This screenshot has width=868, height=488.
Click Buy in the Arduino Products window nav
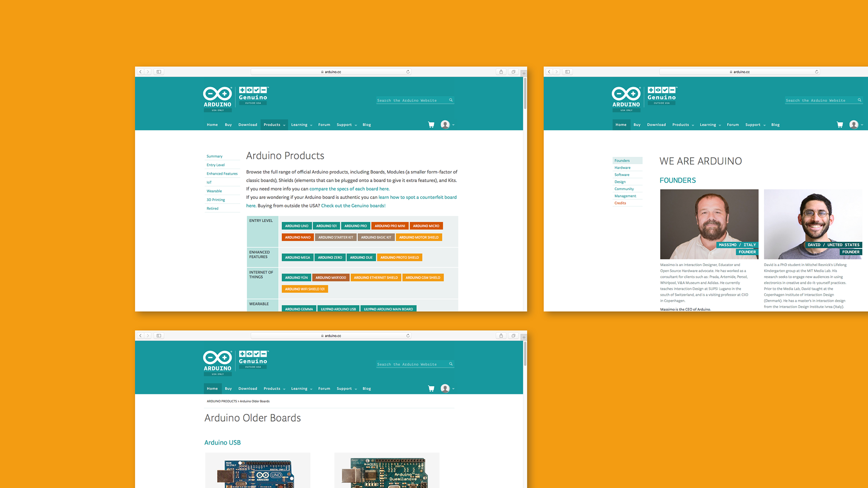228,125
